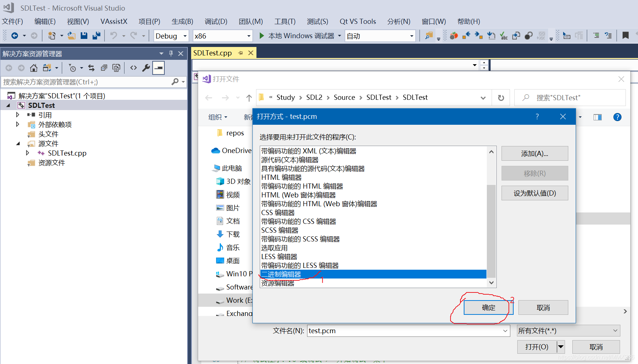Click the Navigate Backward toolbar arrow
638x364 pixels.
coord(15,36)
